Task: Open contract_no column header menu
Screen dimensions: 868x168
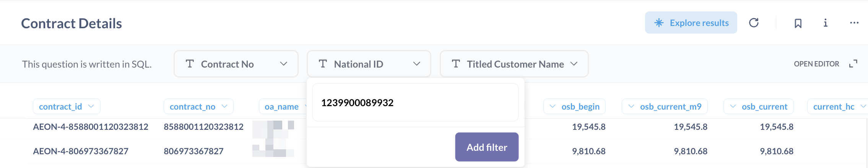Action: [198, 107]
